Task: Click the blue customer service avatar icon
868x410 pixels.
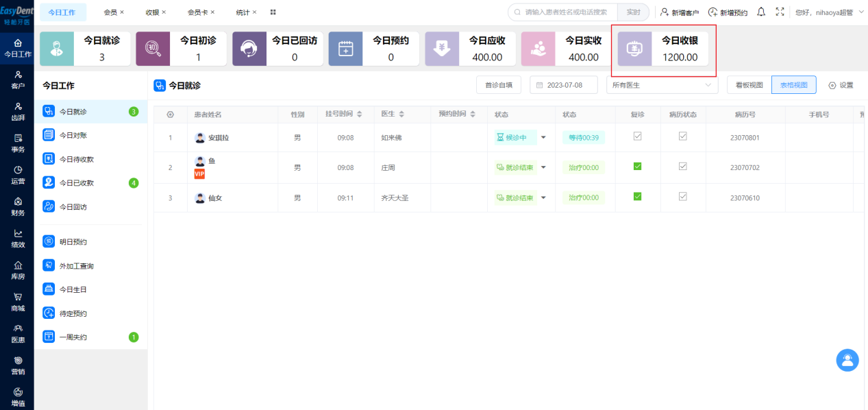Action: coord(847,360)
